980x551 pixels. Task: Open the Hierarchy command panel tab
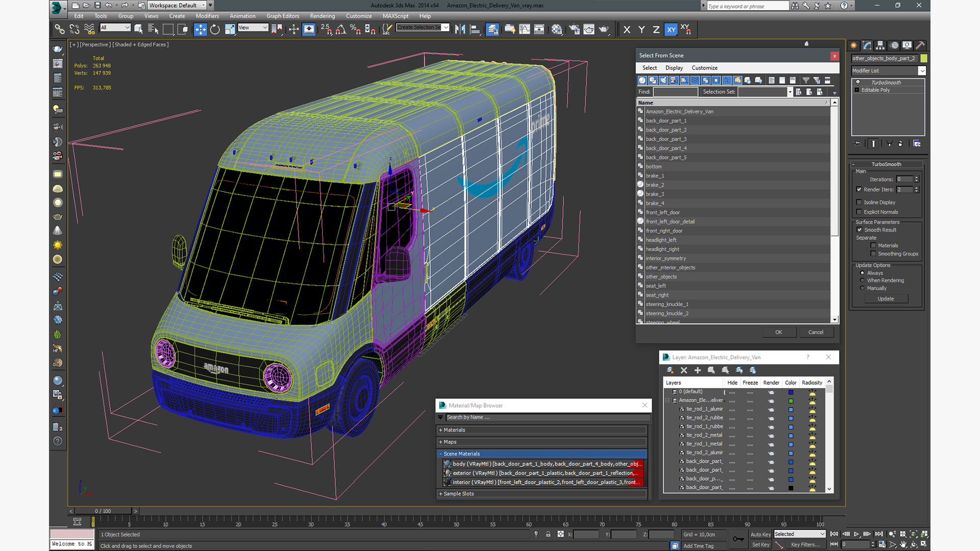(x=880, y=45)
